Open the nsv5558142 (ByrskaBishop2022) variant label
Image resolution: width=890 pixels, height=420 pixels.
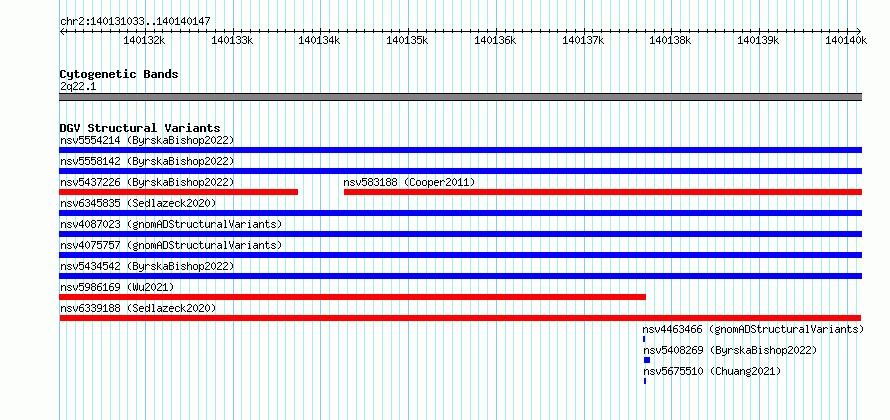pos(147,161)
